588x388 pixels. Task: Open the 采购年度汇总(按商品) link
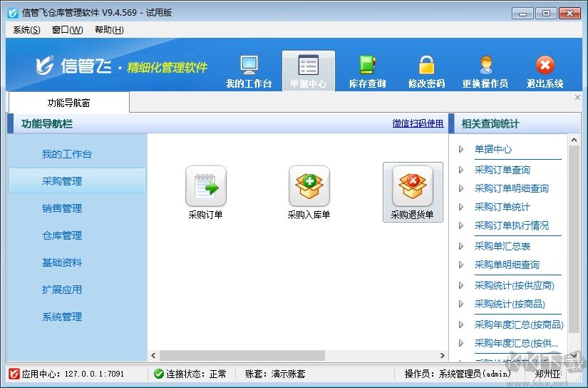[519, 325]
